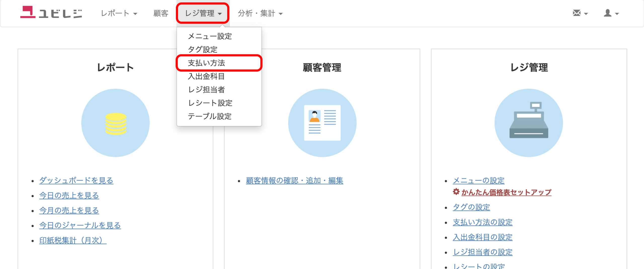Collapse the レジ管理 dropdown in navbar
This screenshot has width=644, height=269.
click(x=203, y=13)
